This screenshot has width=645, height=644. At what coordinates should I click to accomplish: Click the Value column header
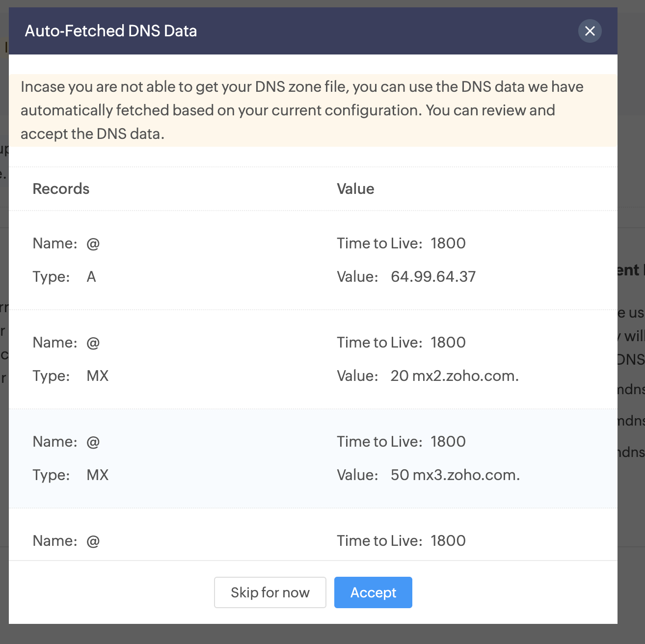[x=355, y=189]
